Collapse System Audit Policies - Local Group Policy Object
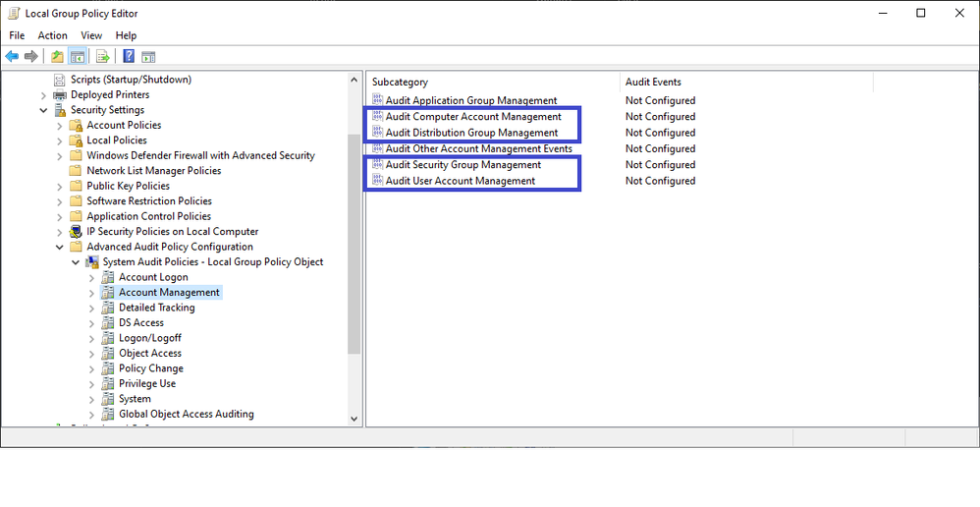 [x=76, y=262]
